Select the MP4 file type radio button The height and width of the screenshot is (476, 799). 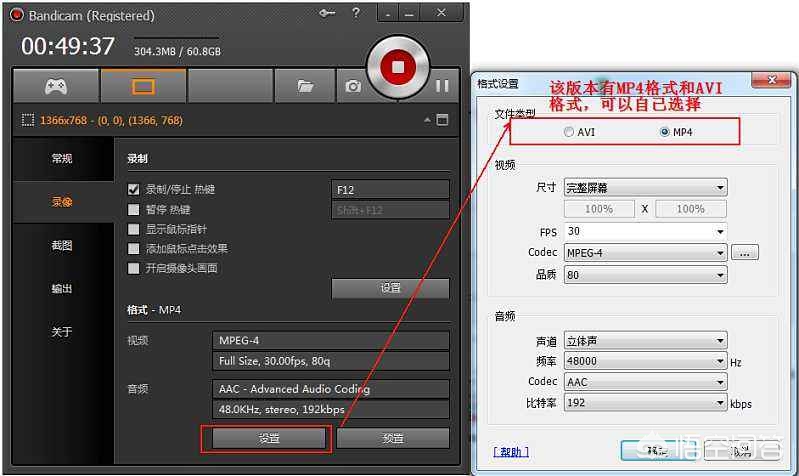click(x=664, y=132)
